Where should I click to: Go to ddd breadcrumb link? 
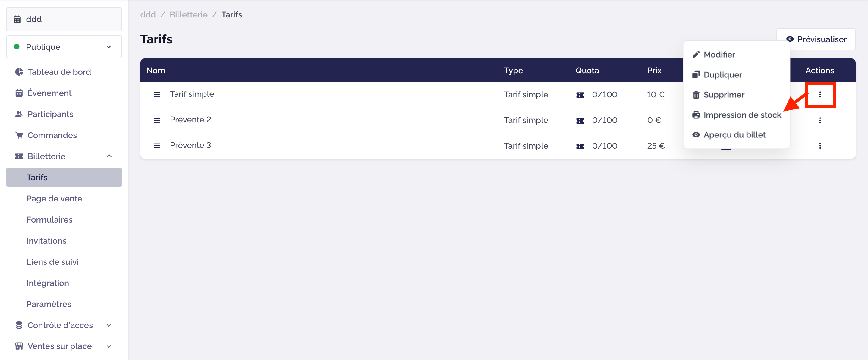(148, 15)
